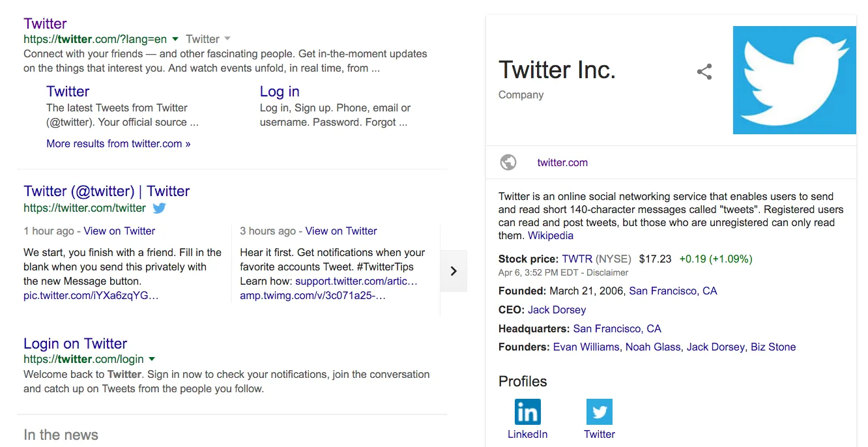Image resolution: width=868 pixels, height=447 pixels.
Task: Show next tweets with the right arrow
Action: click(x=454, y=270)
